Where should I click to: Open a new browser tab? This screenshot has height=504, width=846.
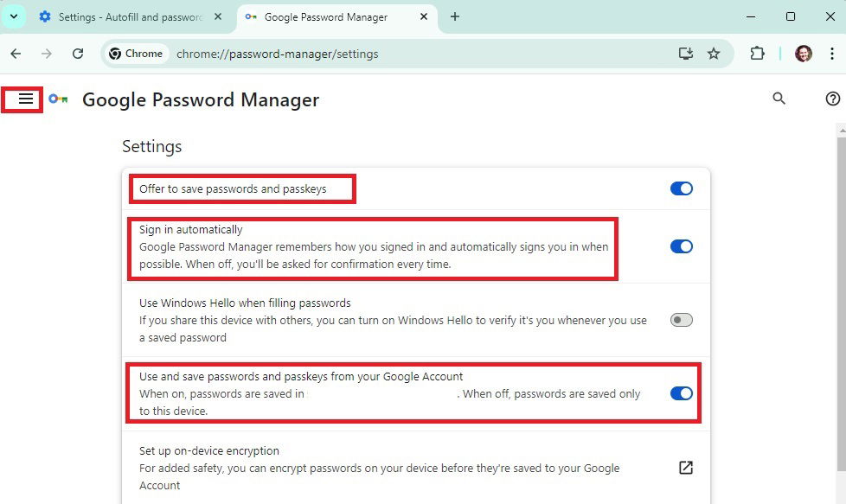pos(455,16)
